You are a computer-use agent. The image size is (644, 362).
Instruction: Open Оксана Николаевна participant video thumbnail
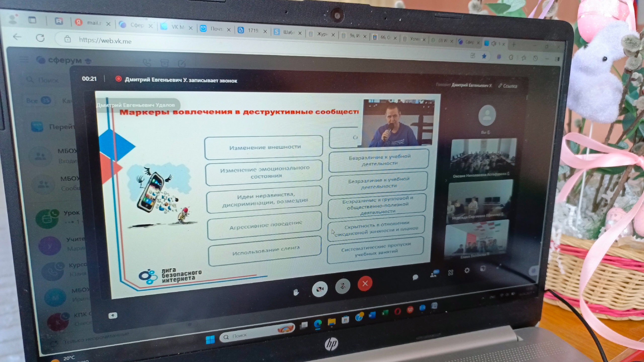pyautogui.click(x=483, y=158)
